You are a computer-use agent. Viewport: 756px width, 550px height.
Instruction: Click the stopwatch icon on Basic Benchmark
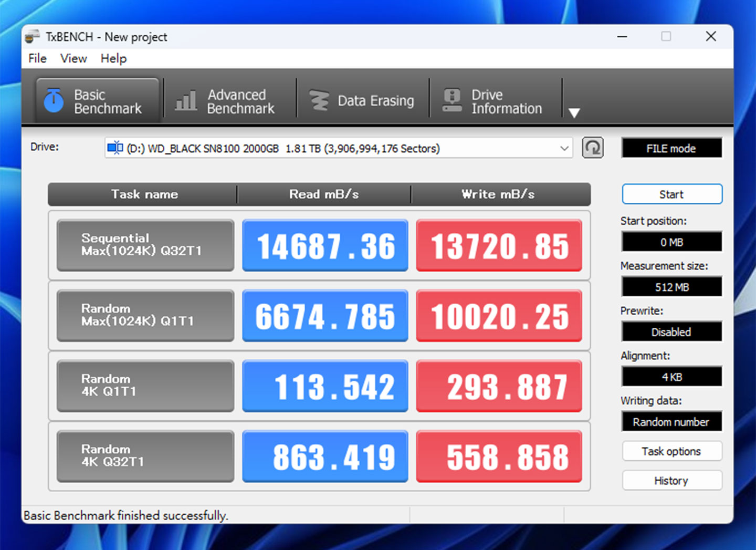point(52,100)
